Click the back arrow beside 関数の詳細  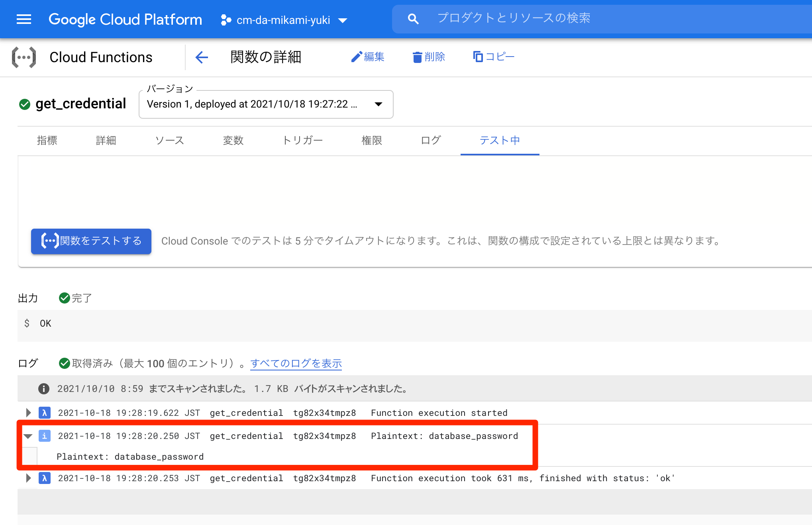tap(202, 57)
